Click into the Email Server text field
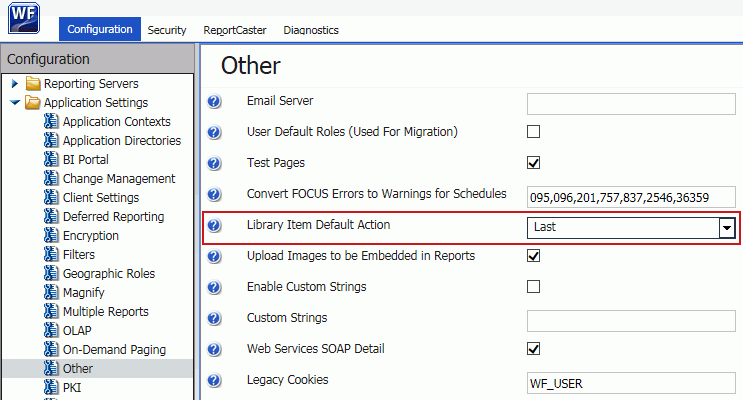This screenshot has width=743, height=400. click(631, 104)
